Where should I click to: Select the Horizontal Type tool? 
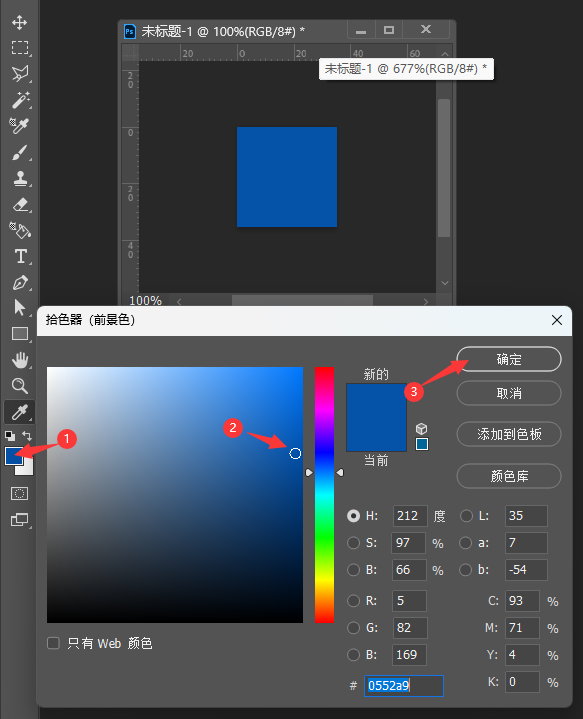click(x=20, y=256)
